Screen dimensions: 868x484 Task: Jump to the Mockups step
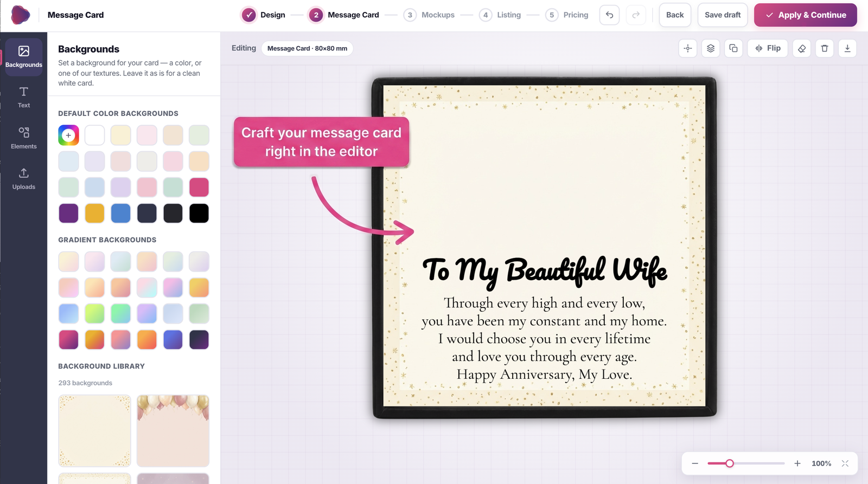[x=429, y=15]
